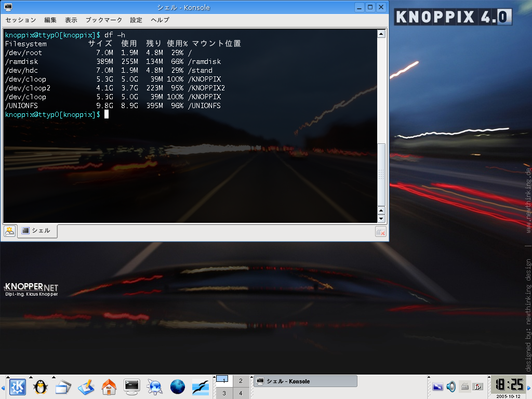Click the Konsole scrollbar top up arrow
The height and width of the screenshot is (399, 532).
(x=381, y=34)
